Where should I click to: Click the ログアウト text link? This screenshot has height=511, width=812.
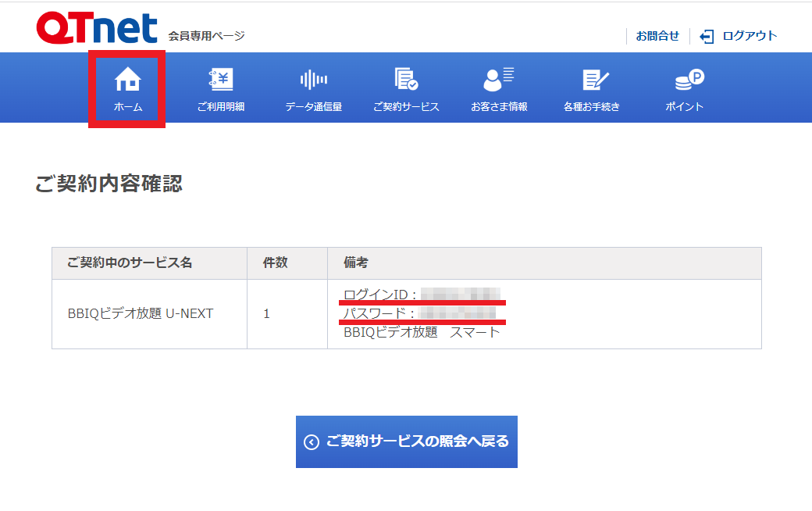click(x=750, y=36)
